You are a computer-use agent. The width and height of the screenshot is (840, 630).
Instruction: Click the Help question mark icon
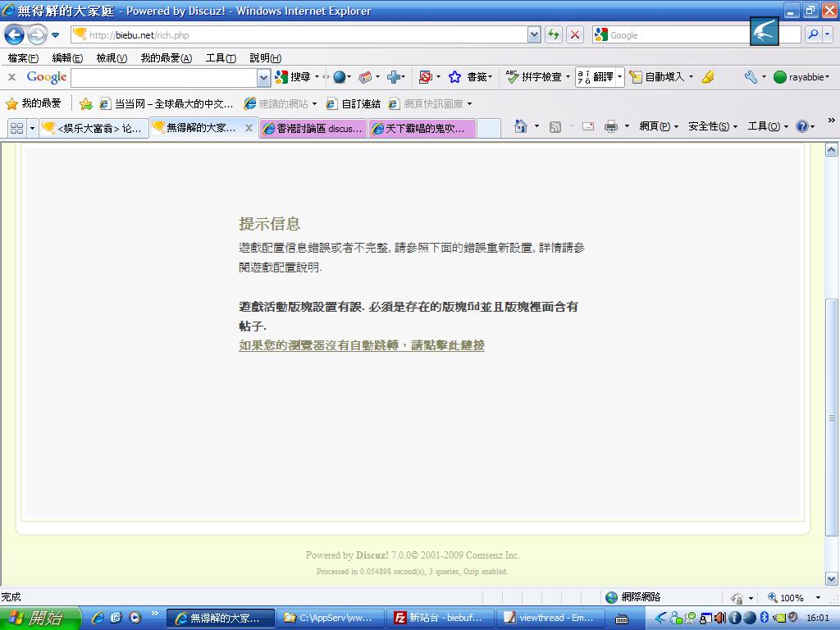(x=801, y=126)
